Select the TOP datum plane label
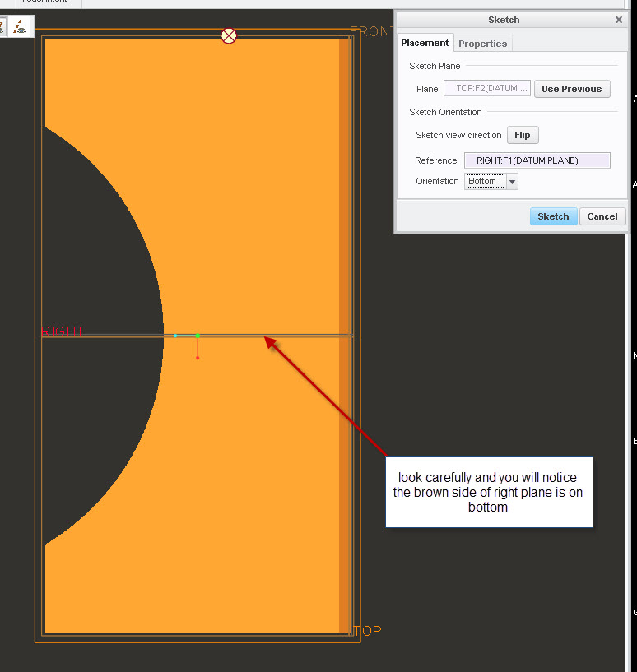Viewport: 637px width, 672px height. (x=368, y=631)
